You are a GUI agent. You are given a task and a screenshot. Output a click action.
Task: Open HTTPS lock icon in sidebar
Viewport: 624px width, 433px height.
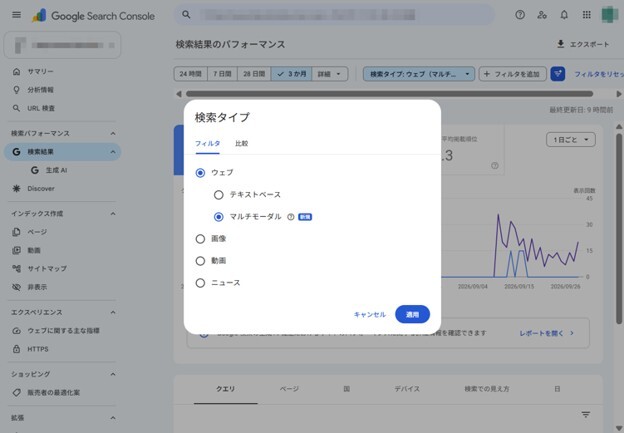(x=16, y=349)
